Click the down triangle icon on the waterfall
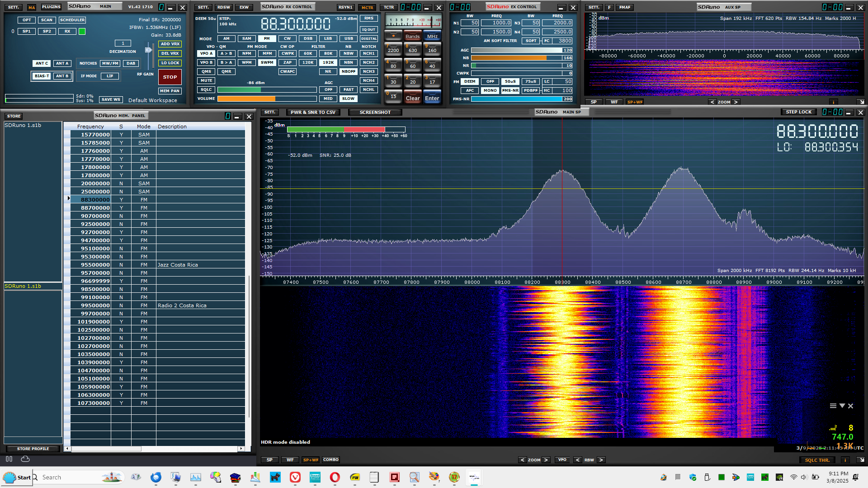This screenshot has height=488, width=868. click(842, 406)
